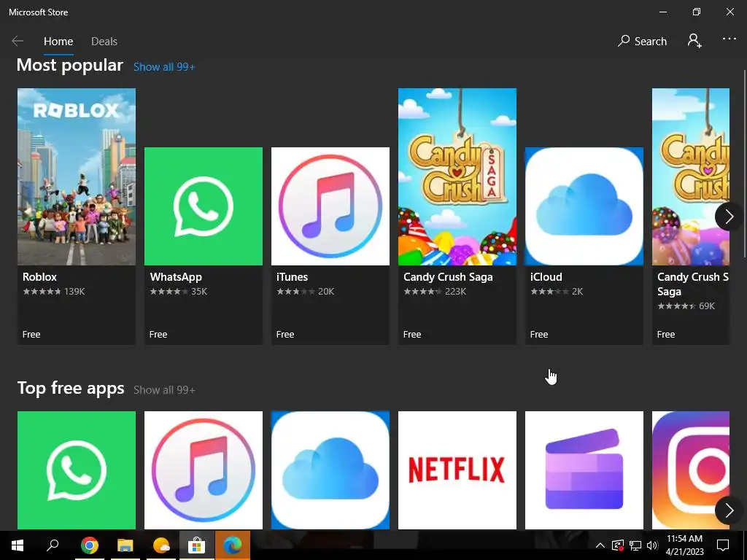Click the Free price on iTunes card
The width and height of the screenshot is (747, 560).
(285, 334)
